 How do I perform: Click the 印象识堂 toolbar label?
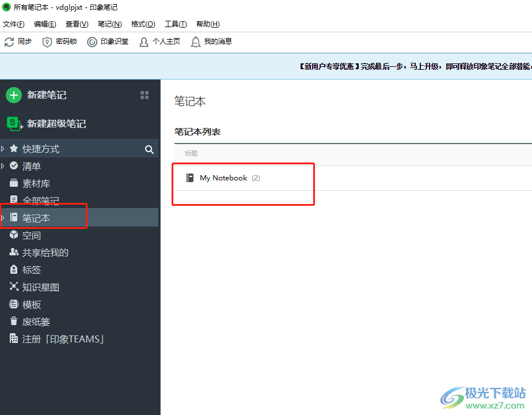tap(115, 41)
